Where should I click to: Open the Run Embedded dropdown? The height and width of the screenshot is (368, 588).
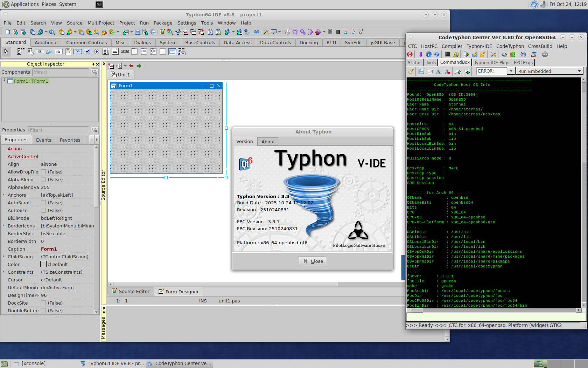click(579, 71)
